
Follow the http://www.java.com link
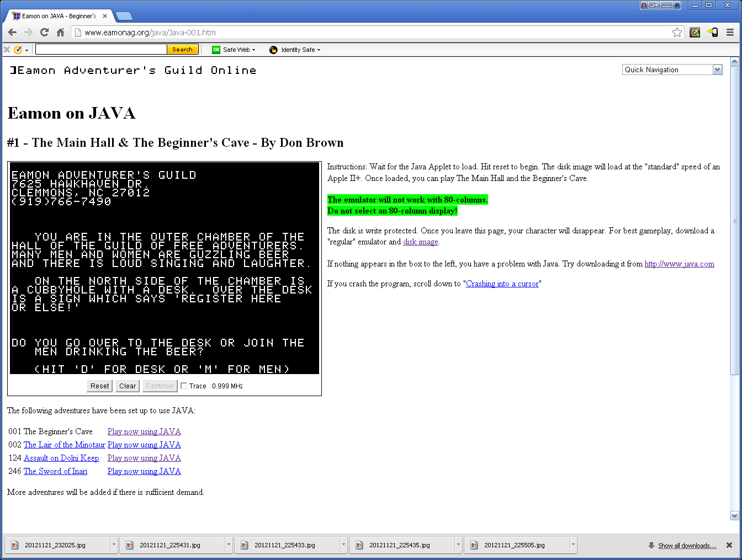pos(680,264)
